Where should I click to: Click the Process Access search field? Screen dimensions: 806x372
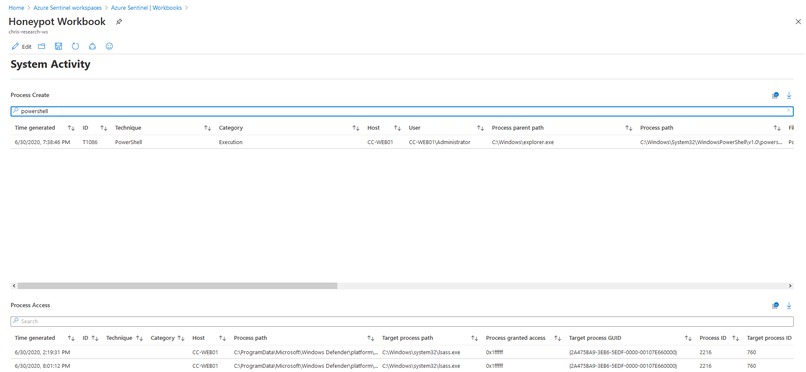coord(401,321)
